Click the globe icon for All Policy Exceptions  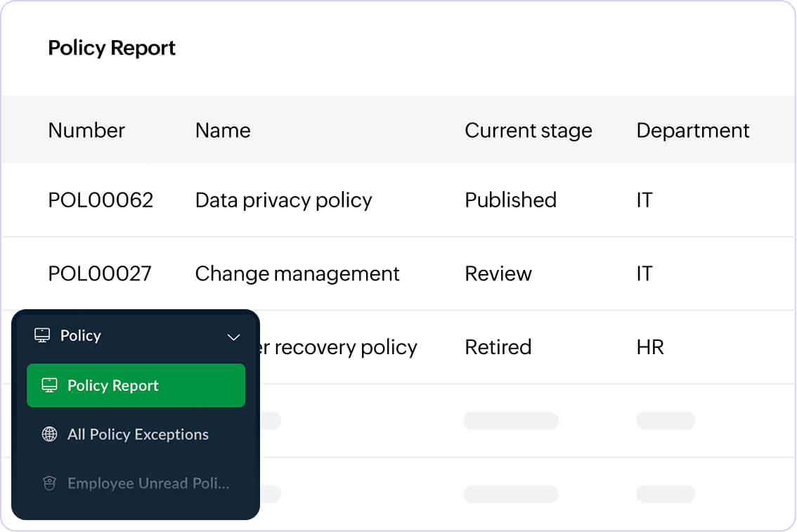tap(49, 434)
